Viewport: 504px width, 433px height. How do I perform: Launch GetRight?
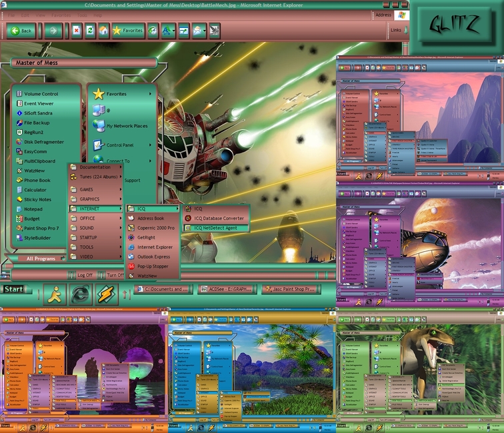[153, 238]
